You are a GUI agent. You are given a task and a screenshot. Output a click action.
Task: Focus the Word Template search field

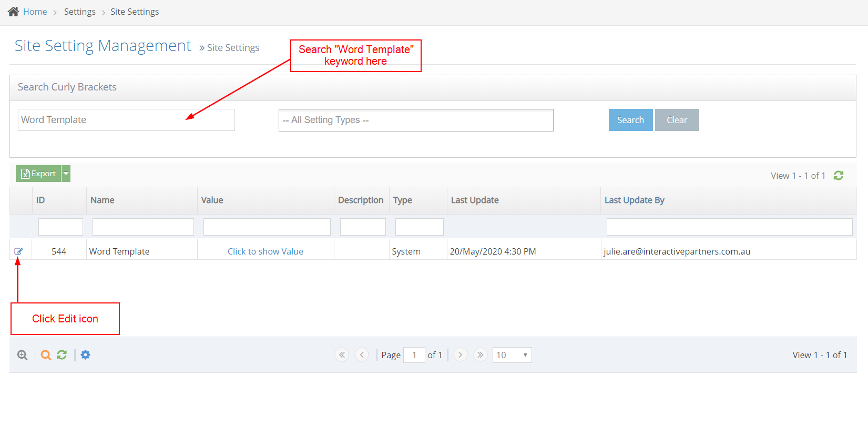[126, 120]
